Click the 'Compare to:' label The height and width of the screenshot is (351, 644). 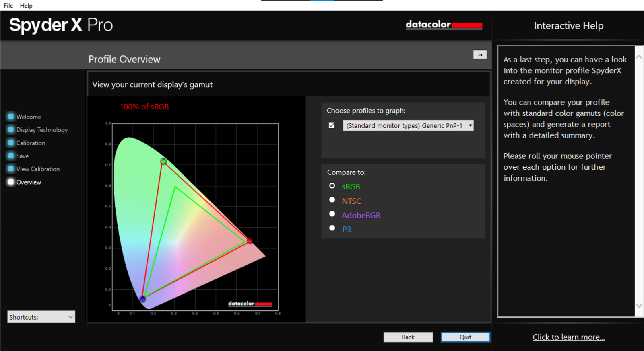click(347, 172)
